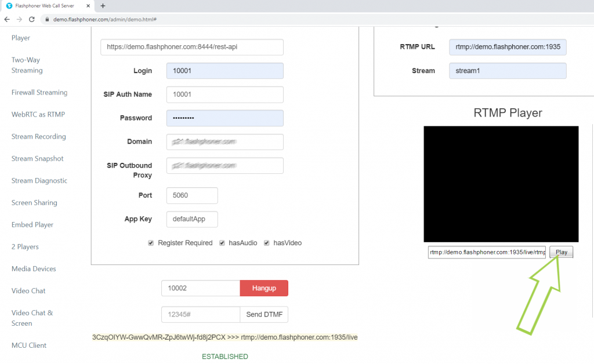The image size is (594, 364).
Task: Open Stream Snapshot demo
Action: click(x=38, y=159)
